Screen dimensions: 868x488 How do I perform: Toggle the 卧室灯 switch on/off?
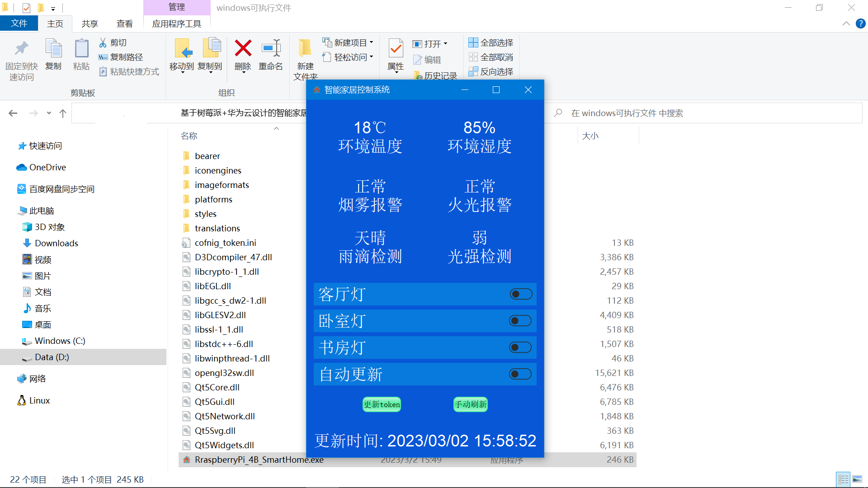519,320
